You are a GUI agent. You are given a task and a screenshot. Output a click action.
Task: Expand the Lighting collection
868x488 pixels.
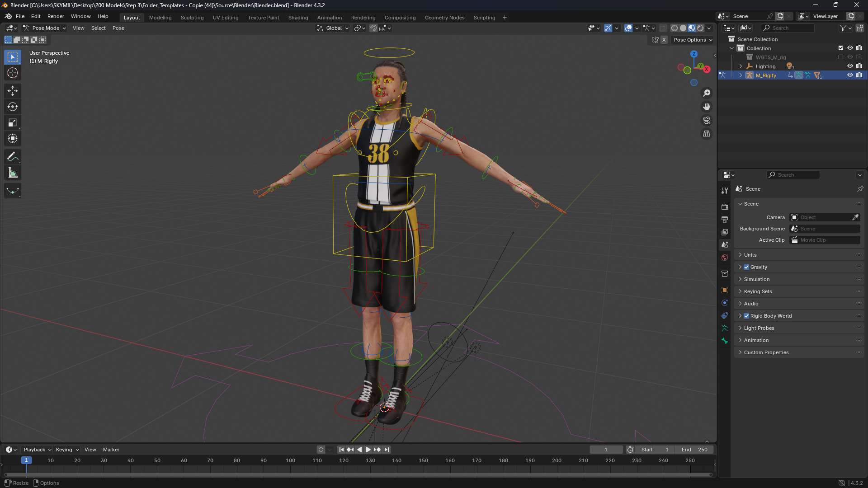[741, 66]
